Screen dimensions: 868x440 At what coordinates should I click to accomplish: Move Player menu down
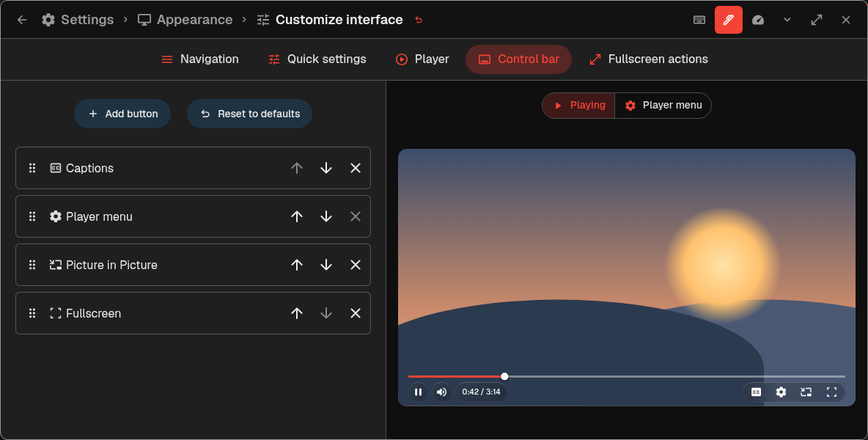point(326,216)
